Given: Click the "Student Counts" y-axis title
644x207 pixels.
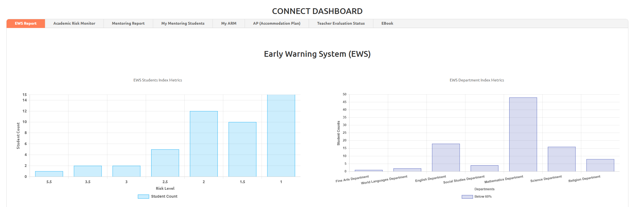Looking at the screenshot, I should (339, 133).
